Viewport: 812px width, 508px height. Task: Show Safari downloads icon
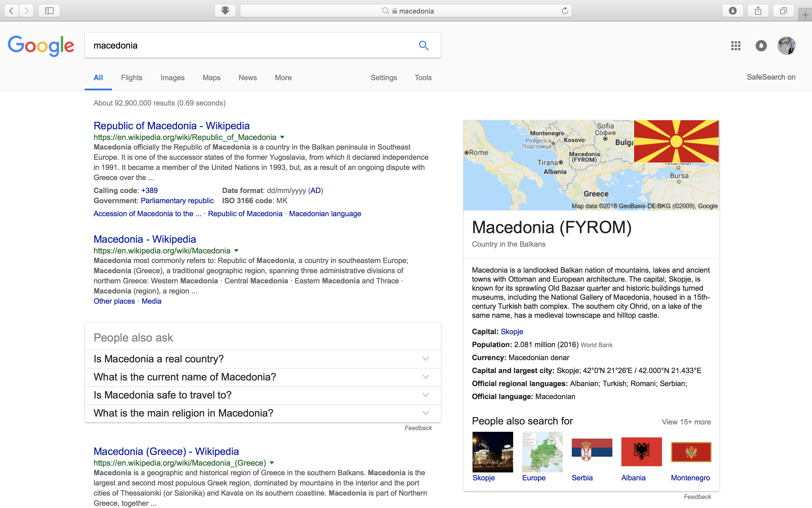(x=733, y=11)
